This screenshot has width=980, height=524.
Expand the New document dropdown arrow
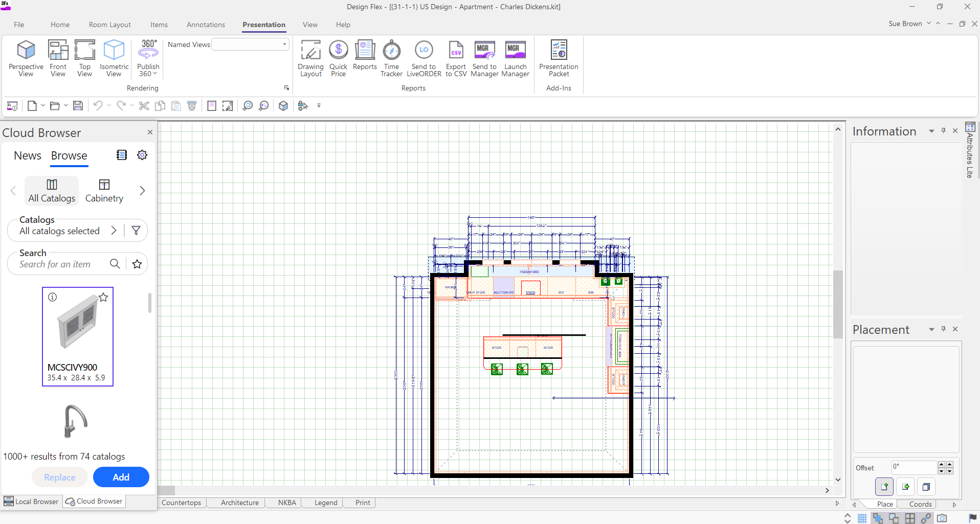[43, 106]
